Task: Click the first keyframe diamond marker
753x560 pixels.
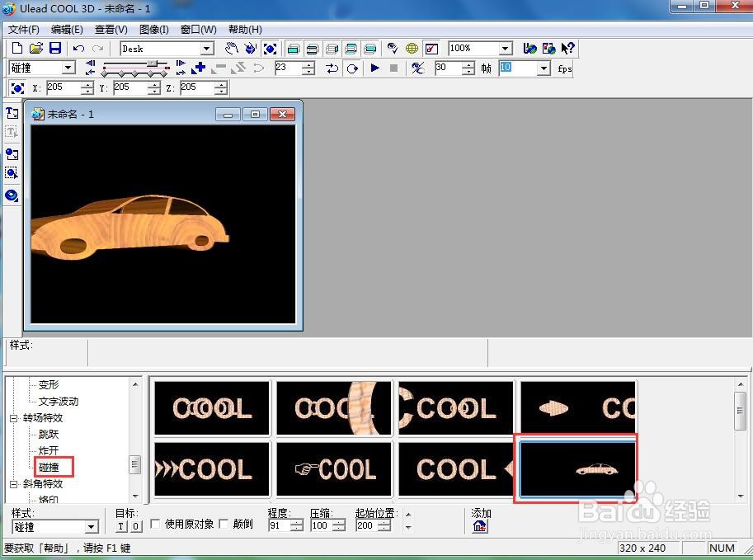Action: [105, 73]
